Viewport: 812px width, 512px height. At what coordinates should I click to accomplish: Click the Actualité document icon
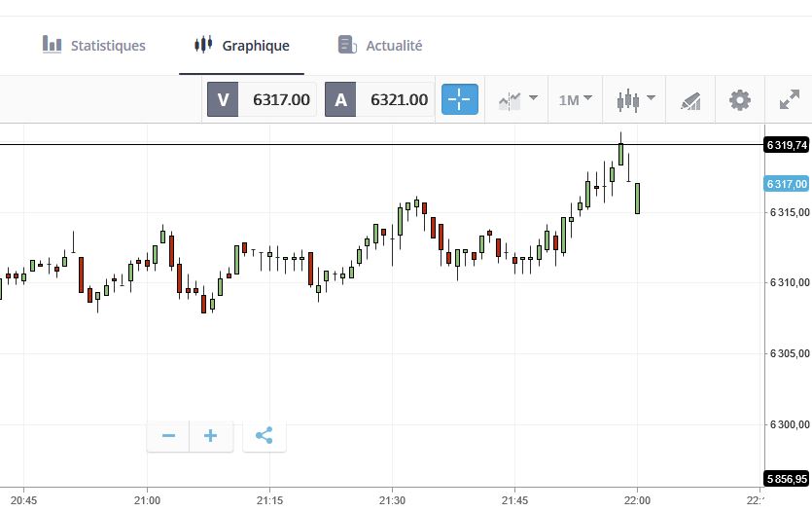click(x=346, y=45)
